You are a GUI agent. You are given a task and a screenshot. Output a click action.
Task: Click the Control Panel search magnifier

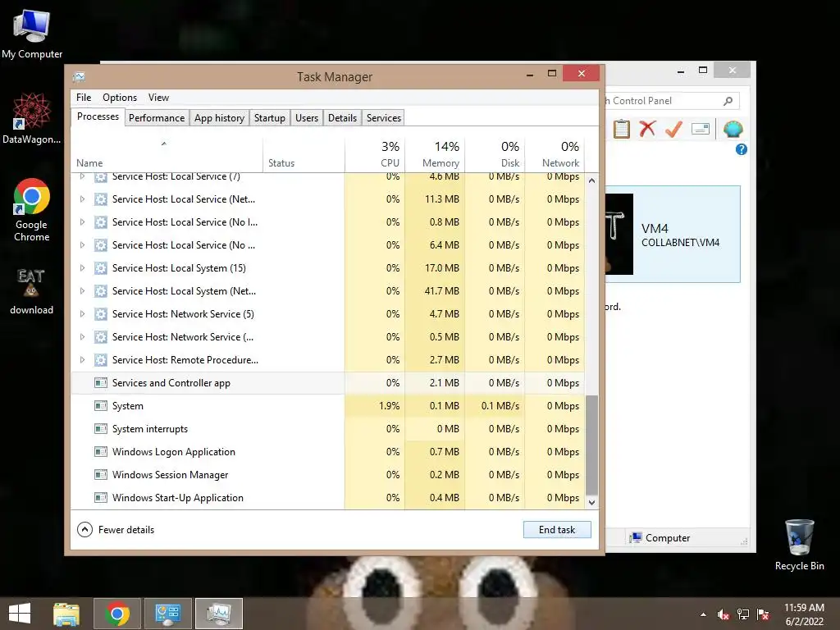728,101
